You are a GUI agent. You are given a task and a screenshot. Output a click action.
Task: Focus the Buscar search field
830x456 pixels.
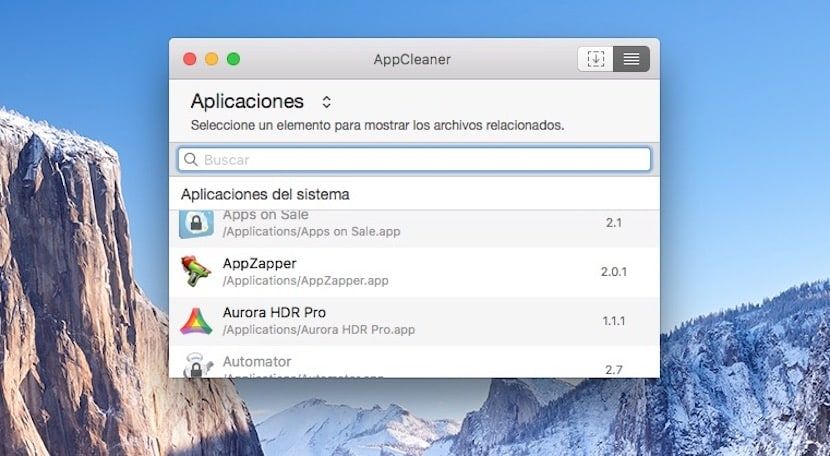tap(414, 159)
